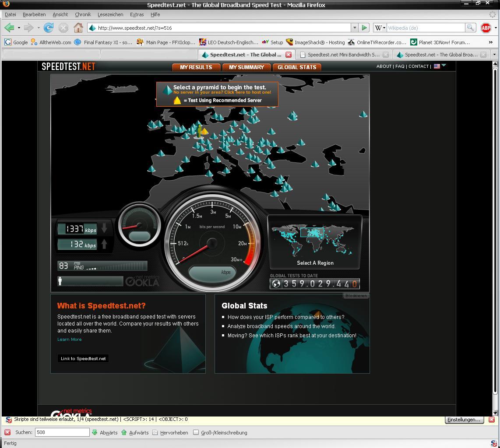Enable Groß-/Kleinschreibung checkbox

(196, 432)
